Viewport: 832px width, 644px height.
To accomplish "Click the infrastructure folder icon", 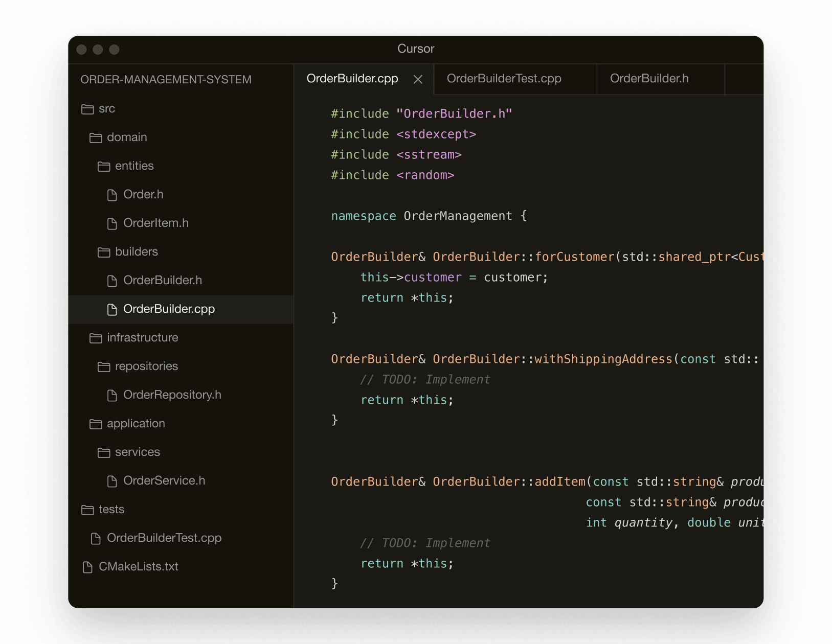I will 96,338.
